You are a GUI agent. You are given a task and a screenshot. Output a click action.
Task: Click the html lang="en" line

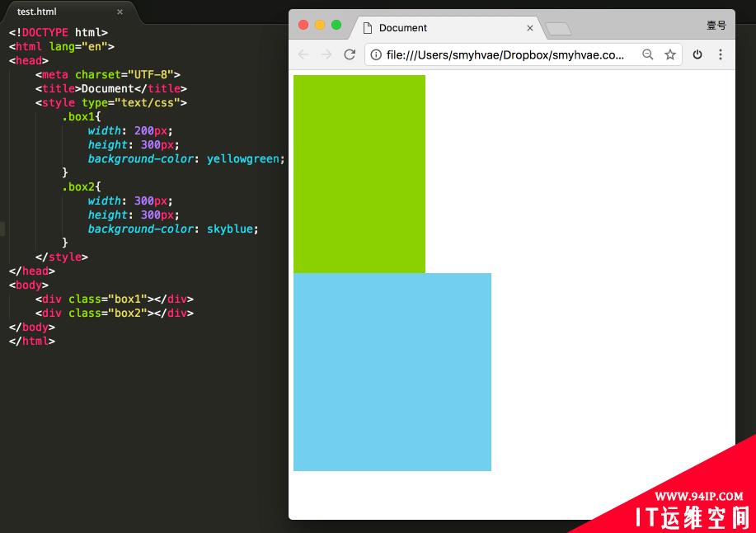pyautogui.click(x=62, y=46)
